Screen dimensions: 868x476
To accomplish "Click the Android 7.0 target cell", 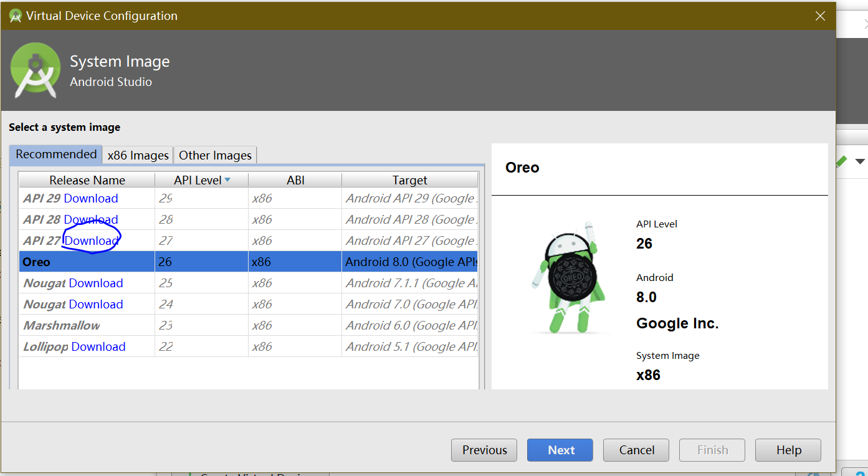I will click(410, 304).
